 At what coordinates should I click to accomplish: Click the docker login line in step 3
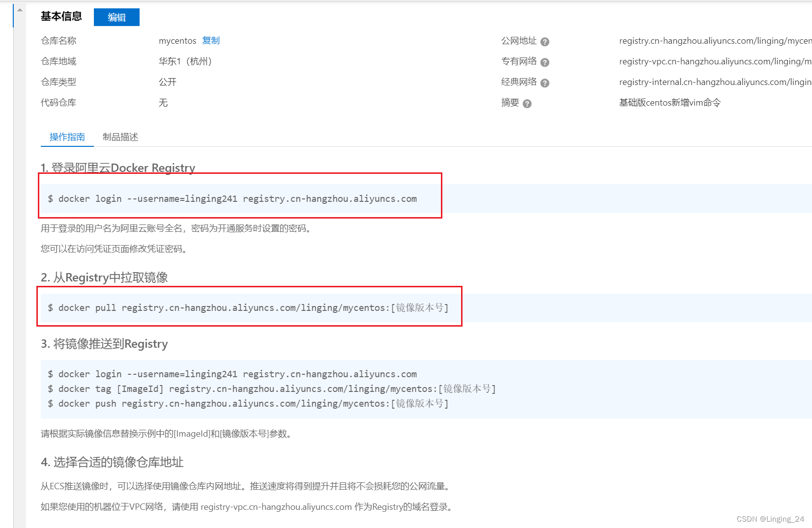coord(232,374)
